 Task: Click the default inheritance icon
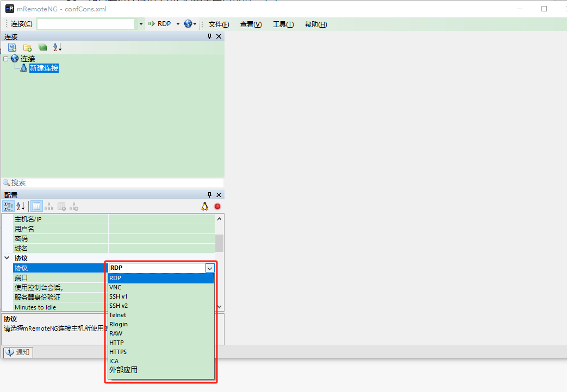[x=74, y=207]
